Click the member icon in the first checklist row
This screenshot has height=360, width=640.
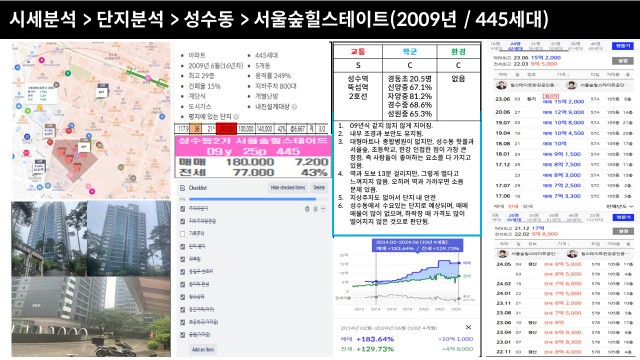315,209
